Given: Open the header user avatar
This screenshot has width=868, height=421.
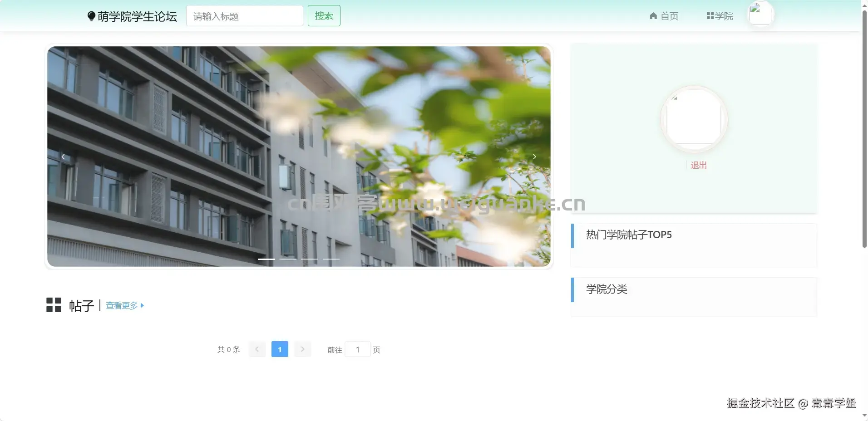Looking at the screenshot, I should click(760, 14).
